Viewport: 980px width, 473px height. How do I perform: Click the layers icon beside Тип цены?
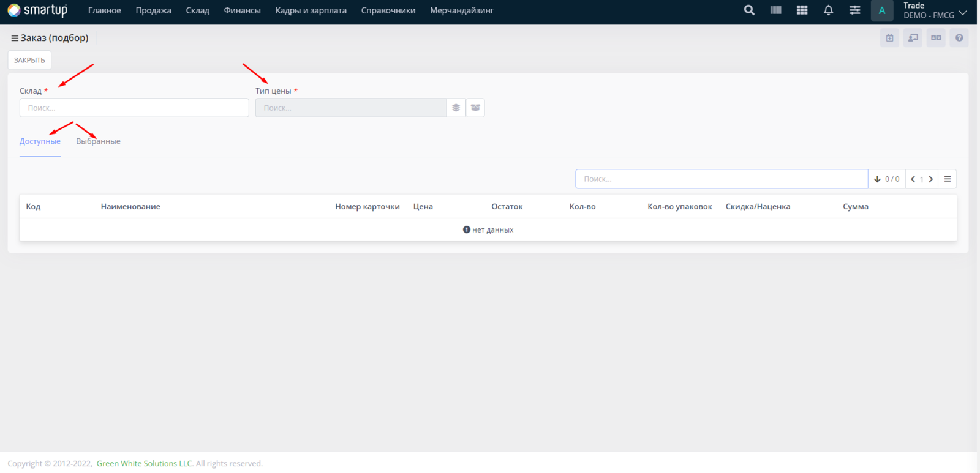(x=456, y=108)
